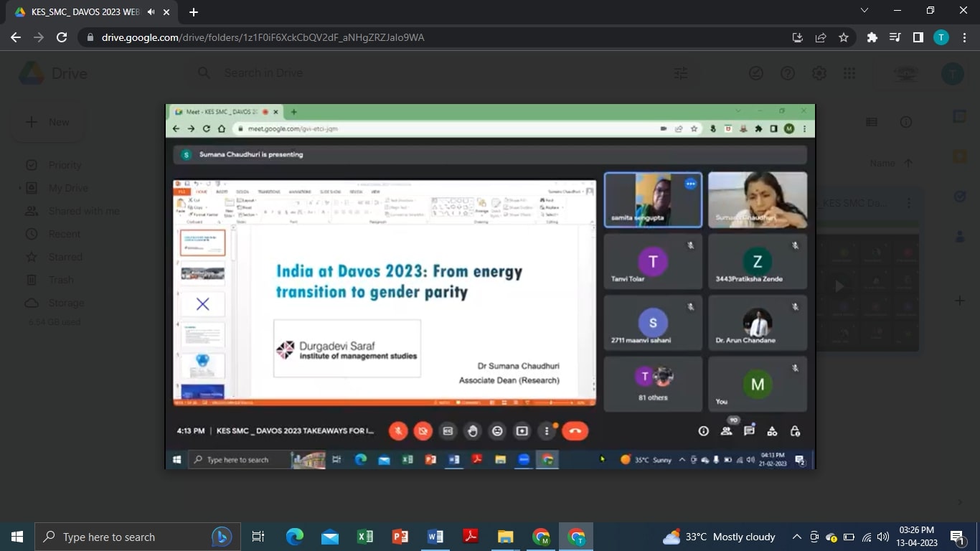Open Word from the taskbar
Image resolution: width=980 pixels, height=551 pixels.
[435, 537]
